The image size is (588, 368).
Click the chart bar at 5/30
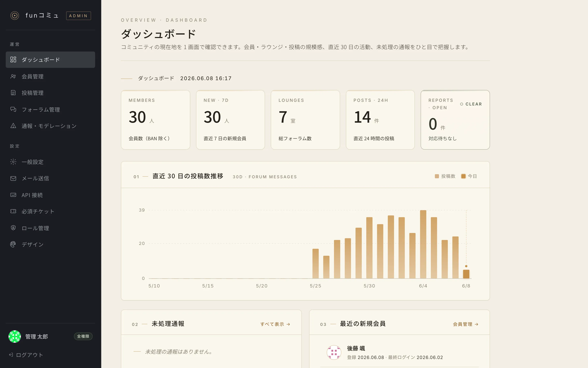coord(369,248)
